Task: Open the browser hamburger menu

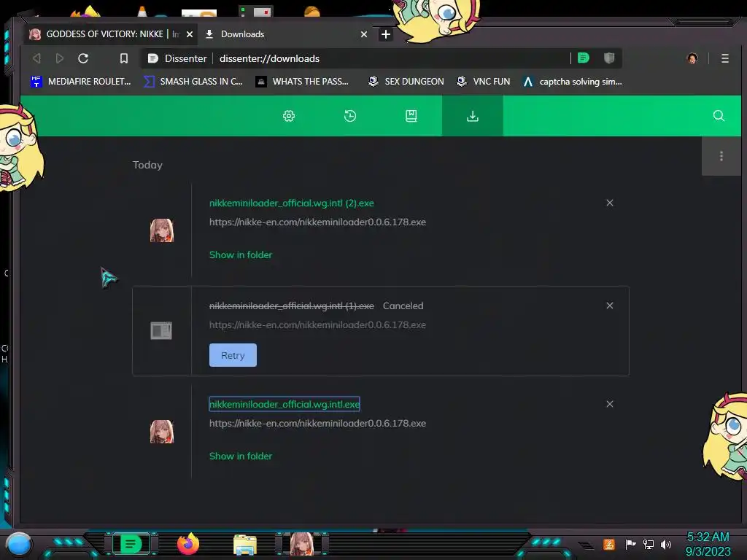Action: tap(724, 58)
